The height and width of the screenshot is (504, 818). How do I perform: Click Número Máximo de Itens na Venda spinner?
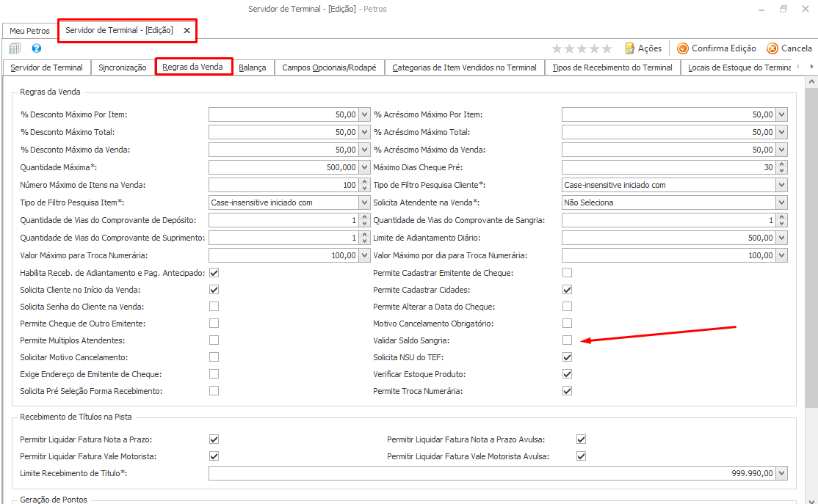[x=364, y=185]
